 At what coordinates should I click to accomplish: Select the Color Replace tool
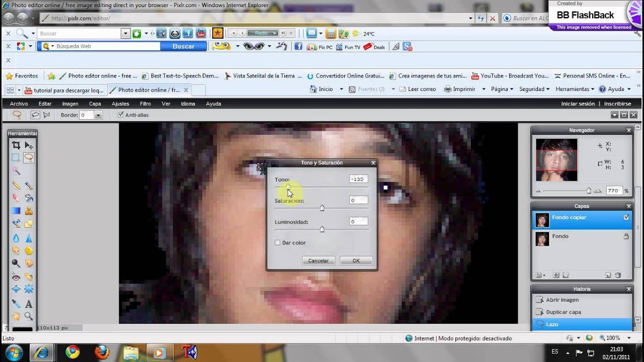[16, 224]
